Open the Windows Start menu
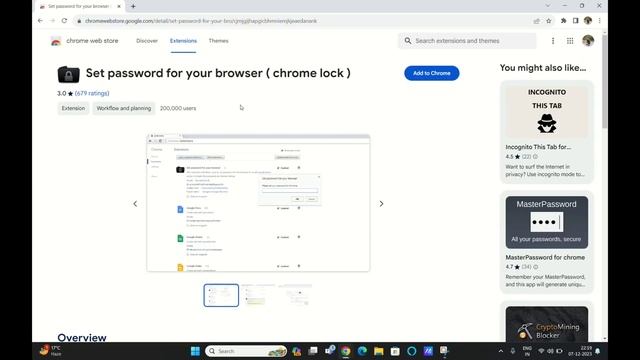This screenshot has height=360, width=640. [x=195, y=351]
